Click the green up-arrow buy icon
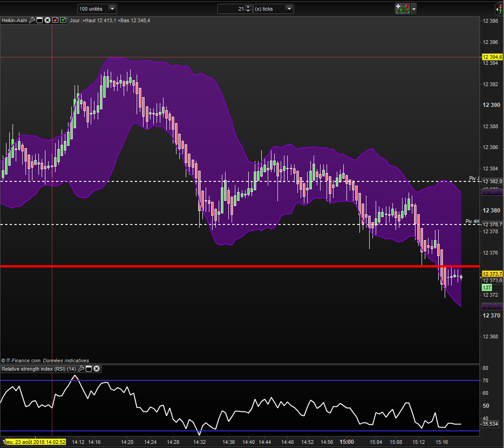 [x=63, y=20]
